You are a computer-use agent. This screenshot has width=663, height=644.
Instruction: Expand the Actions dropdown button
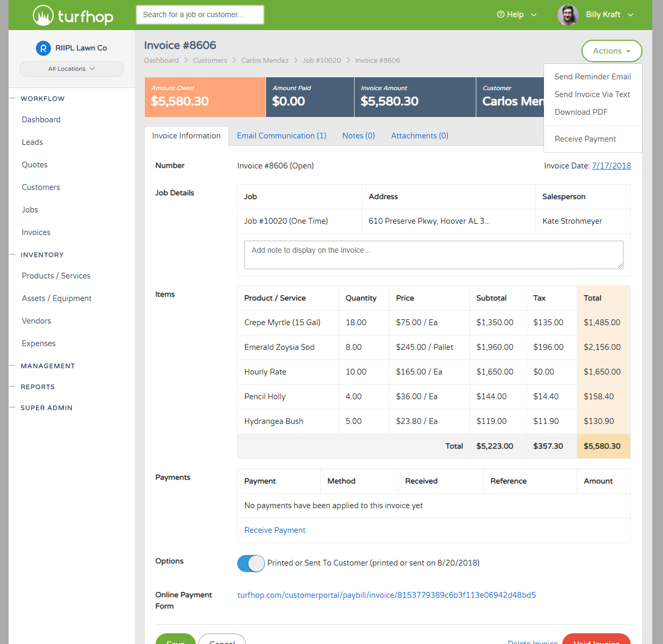612,50
